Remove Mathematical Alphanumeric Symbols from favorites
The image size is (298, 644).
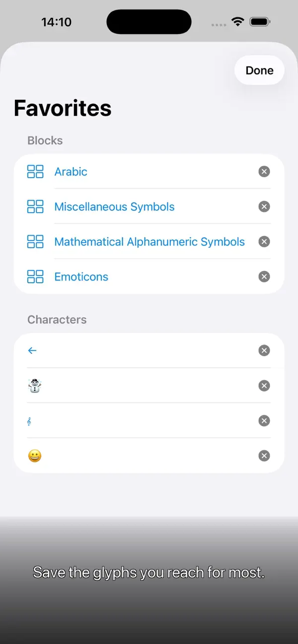click(x=264, y=242)
